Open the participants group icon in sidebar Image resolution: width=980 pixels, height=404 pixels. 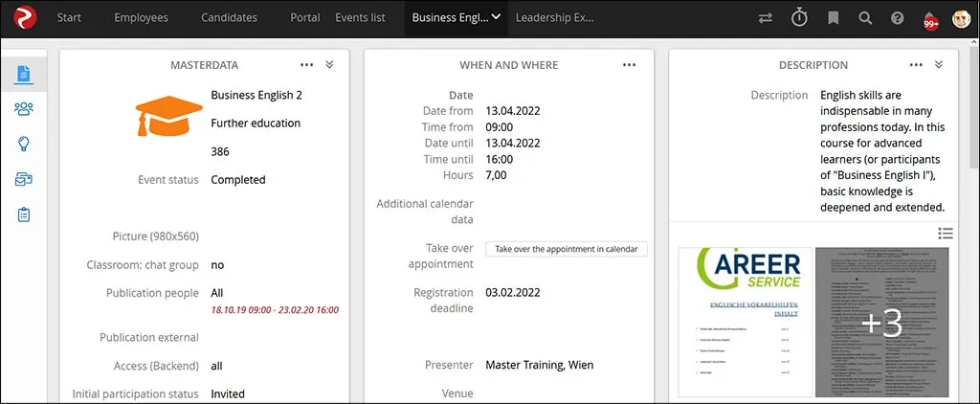coord(23,109)
